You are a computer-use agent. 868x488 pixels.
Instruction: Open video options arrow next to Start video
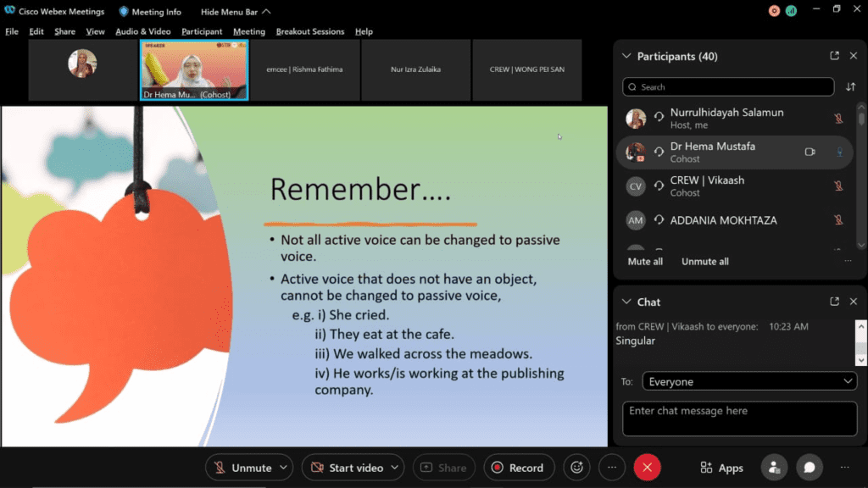(395, 468)
